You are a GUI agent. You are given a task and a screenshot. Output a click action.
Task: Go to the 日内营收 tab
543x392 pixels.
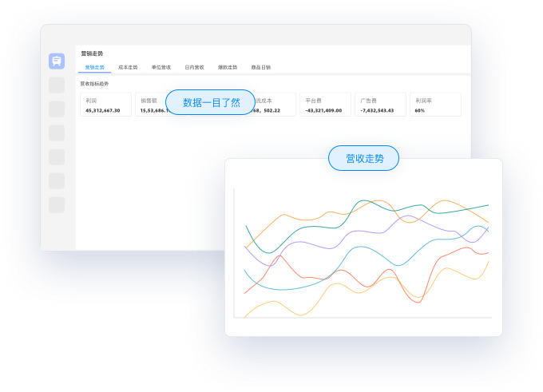tap(194, 68)
